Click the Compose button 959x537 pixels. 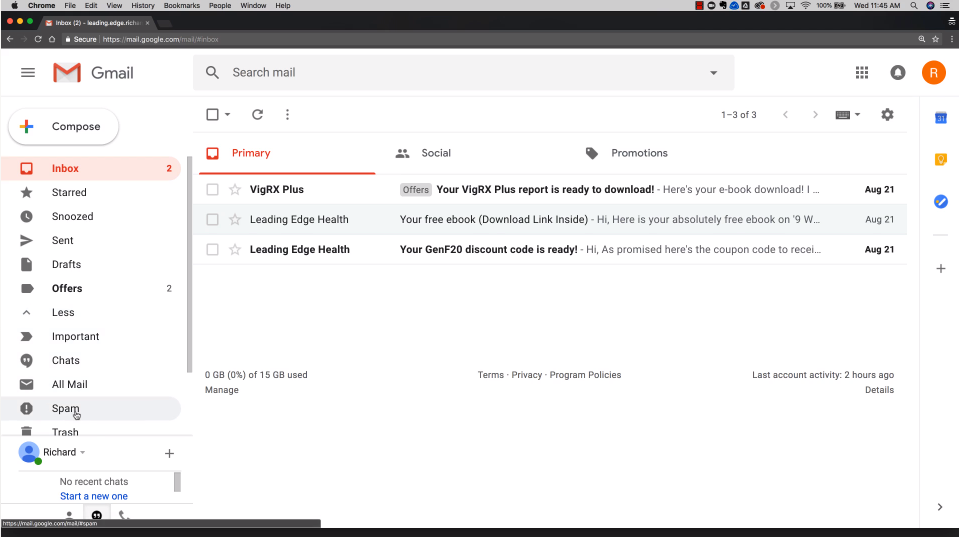click(64, 127)
